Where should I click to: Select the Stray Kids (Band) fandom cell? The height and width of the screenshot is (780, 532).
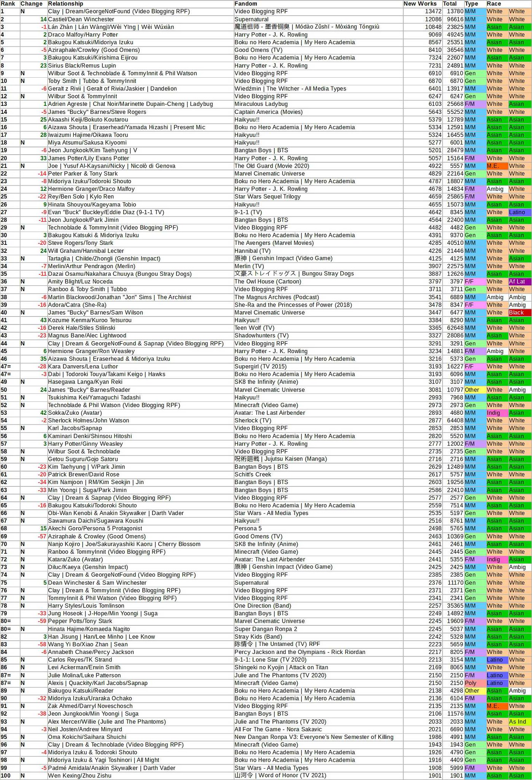[318, 637]
